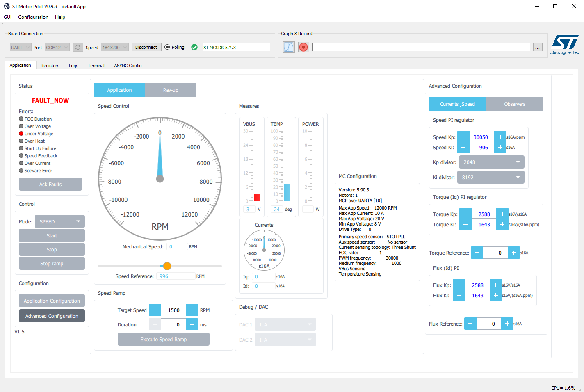Image resolution: width=584 pixels, height=392 pixels.
Task: Switch to the ASYNC Config tab
Action: 128,66
